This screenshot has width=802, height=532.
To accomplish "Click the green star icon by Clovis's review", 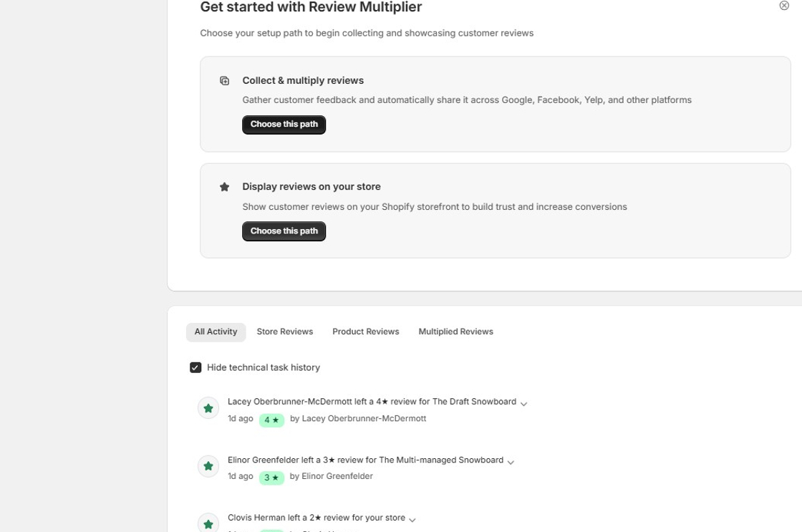I will click(x=208, y=523).
